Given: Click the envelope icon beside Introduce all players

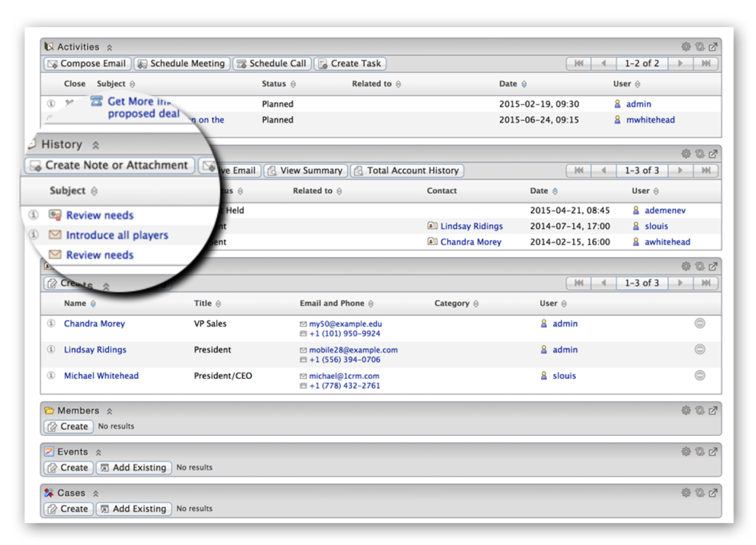Looking at the screenshot, I should coord(55,235).
